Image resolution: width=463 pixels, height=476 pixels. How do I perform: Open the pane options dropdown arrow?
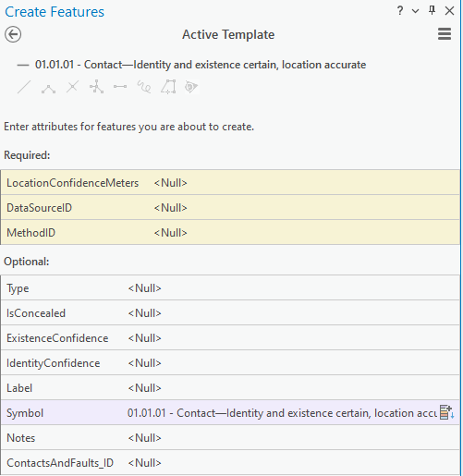click(415, 11)
